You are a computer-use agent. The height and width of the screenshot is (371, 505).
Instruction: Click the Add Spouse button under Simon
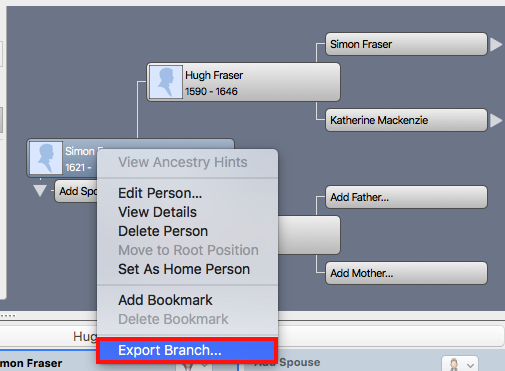click(77, 191)
